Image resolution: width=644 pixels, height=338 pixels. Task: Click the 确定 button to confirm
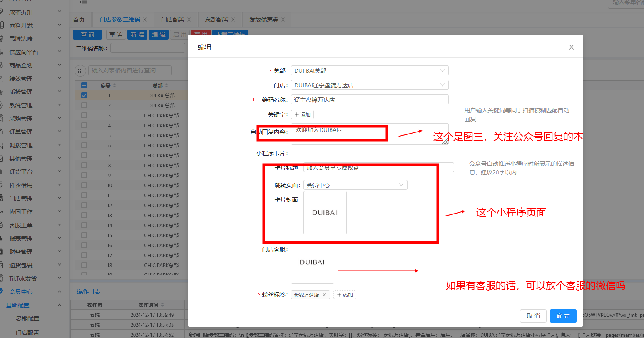[563, 316]
